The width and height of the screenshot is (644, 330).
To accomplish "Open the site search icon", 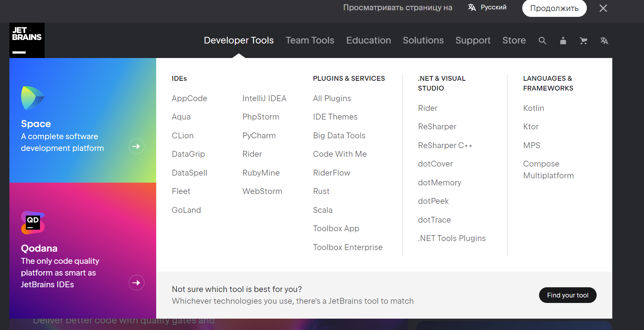I will (x=542, y=41).
